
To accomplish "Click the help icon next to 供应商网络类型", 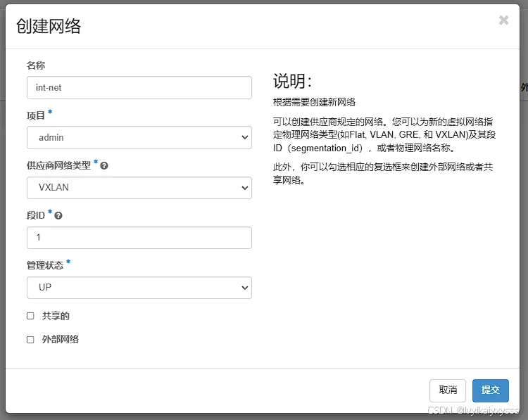I will (104, 165).
